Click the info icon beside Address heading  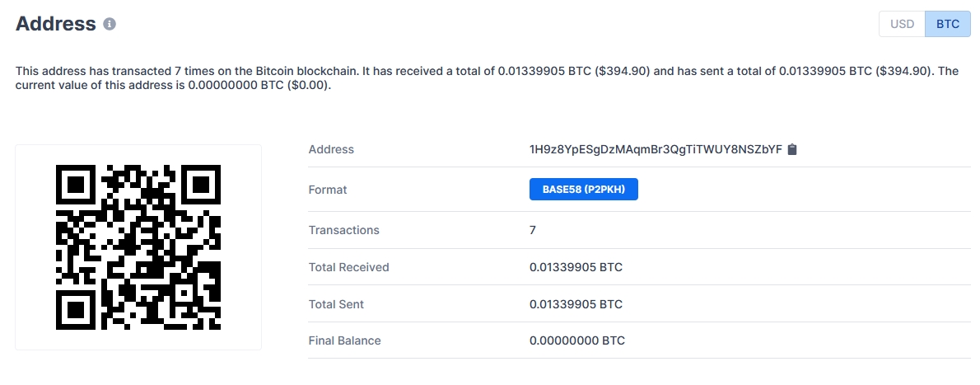[x=110, y=25]
